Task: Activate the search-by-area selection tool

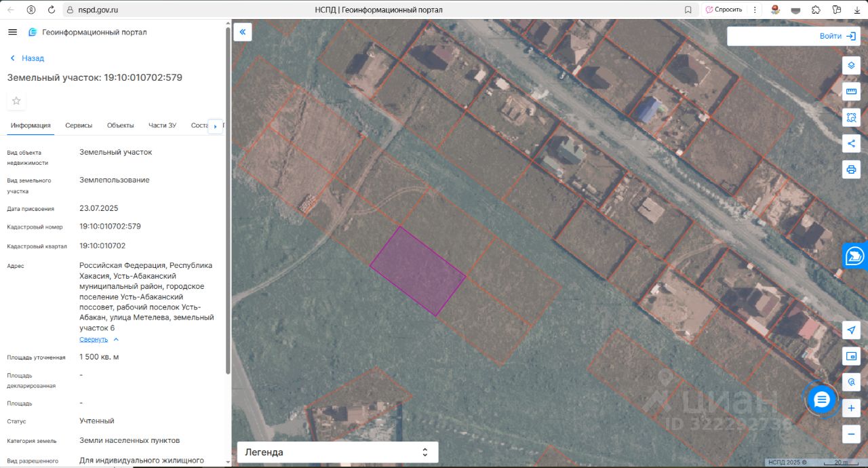Action: 851,117
